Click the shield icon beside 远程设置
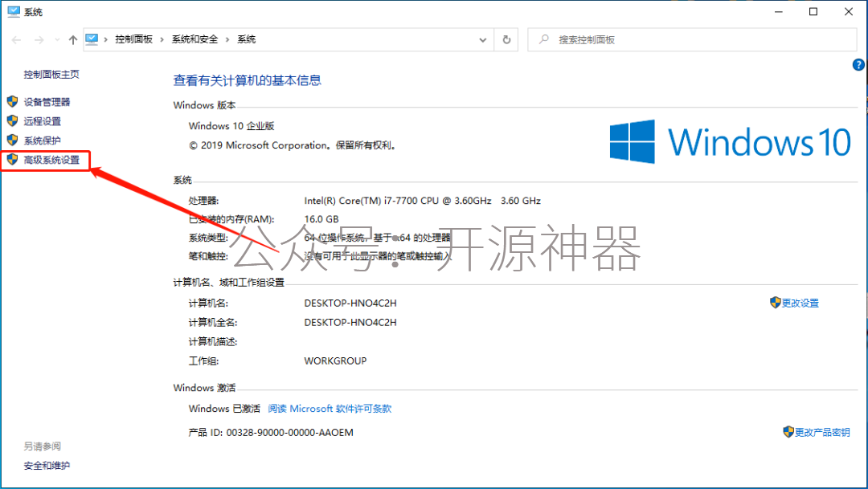Image resolution: width=868 pixels, height=489 pixels. click(x=12, y=120)
